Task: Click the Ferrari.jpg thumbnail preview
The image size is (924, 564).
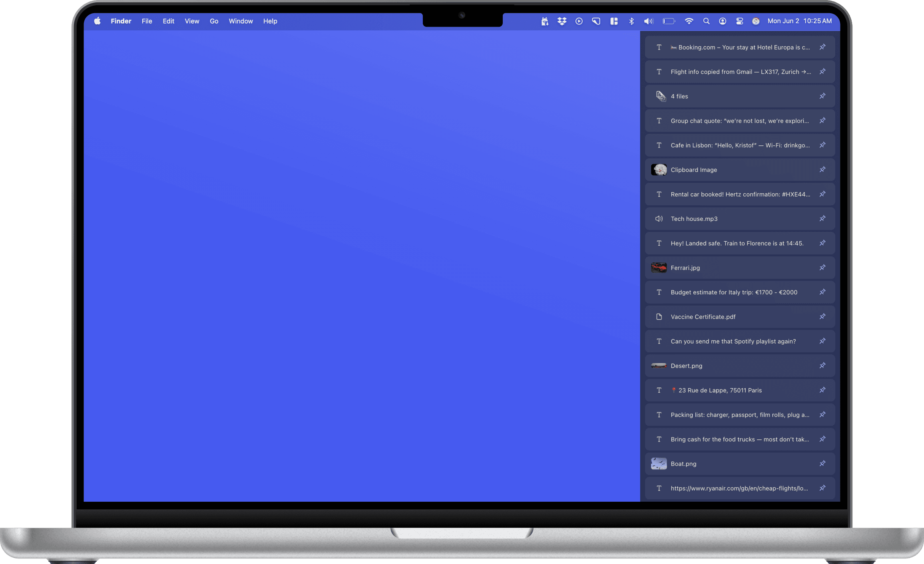Action: [x=659, y=268]
